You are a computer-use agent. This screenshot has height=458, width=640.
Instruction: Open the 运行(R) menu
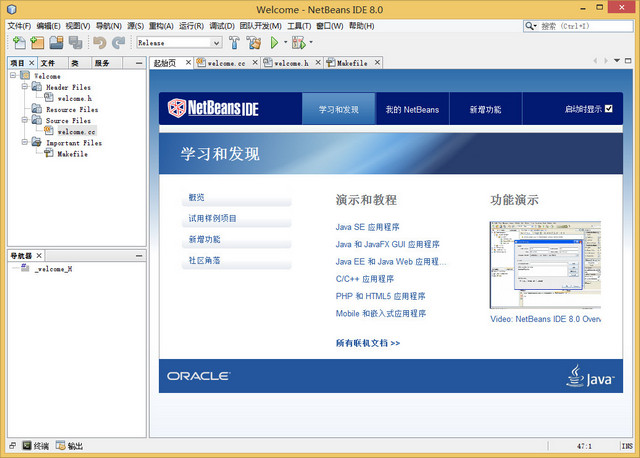pos(191,26)
